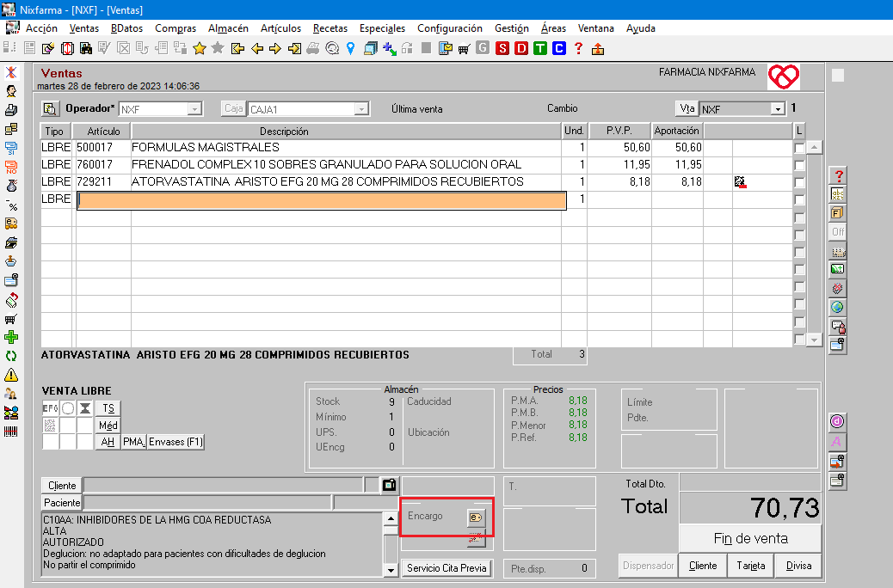The image size is (893, 588).
Task: Click the gold star icon in the toolbar
Action: (x=200, y=49)
